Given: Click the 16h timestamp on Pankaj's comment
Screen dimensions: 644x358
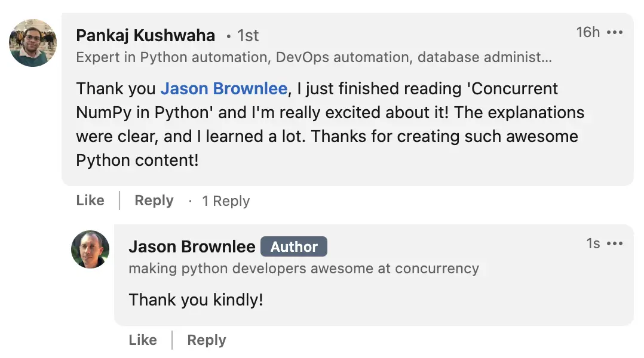Looking at the screenshot, I should pos(588,32).
